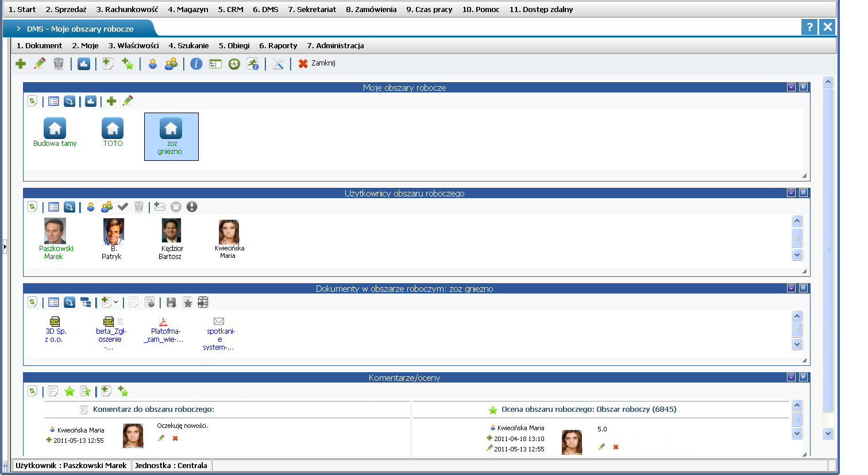The image size is (868, 475).
Task: Edit the workspace with the panel pencil icon
Action: click(128, 101)
